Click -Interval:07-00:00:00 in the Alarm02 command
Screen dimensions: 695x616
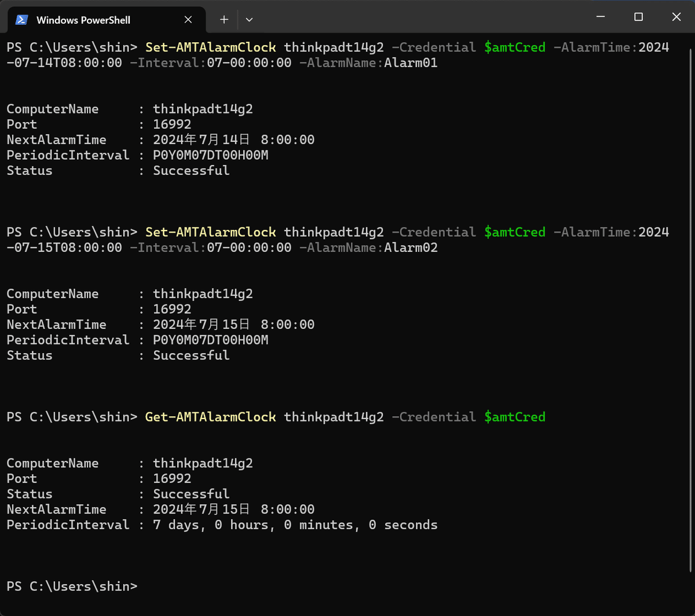pos(211,248)
